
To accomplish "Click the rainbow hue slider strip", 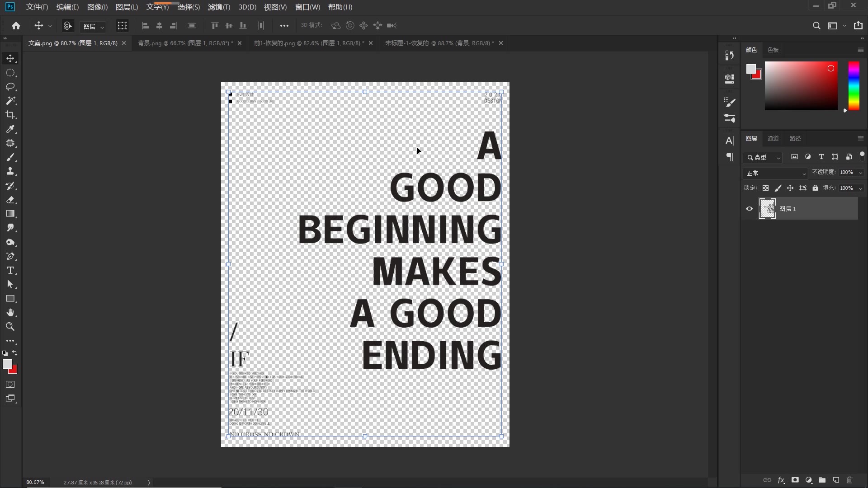I will [x=854, y=86].
